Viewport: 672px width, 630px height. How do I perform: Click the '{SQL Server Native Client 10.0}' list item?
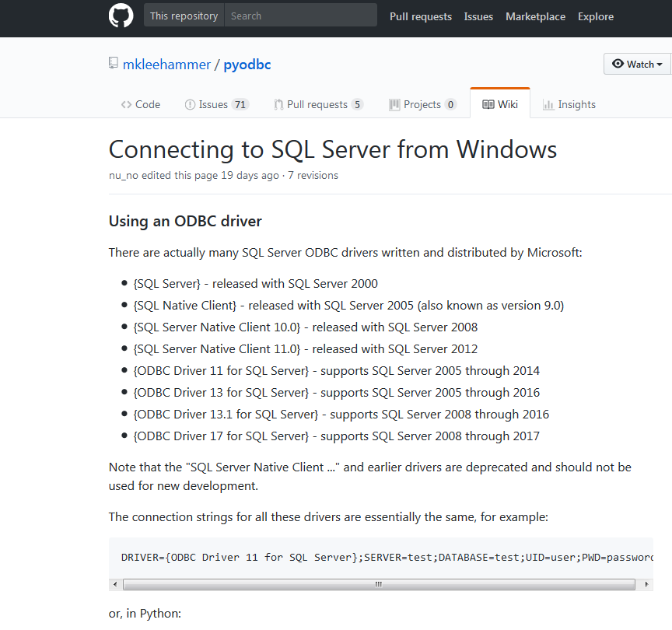[x=305, y=327]
